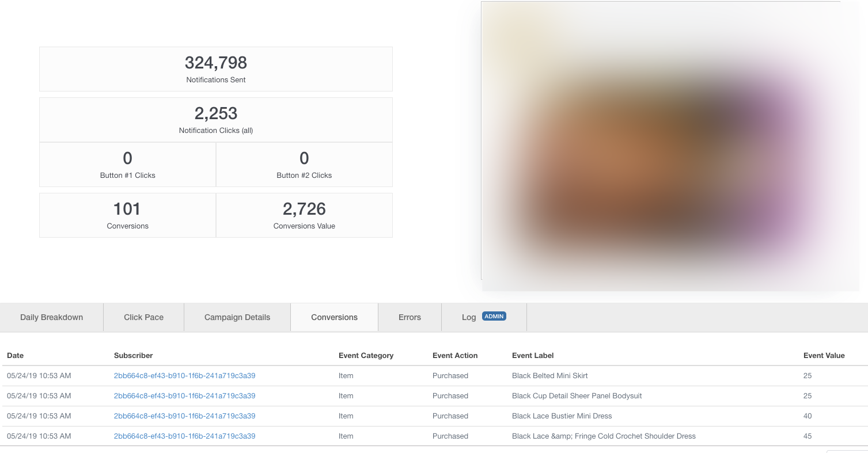Select the Black Lace Bustier Mini Dress label
The image size is (868, 453).
click(562, 416)
